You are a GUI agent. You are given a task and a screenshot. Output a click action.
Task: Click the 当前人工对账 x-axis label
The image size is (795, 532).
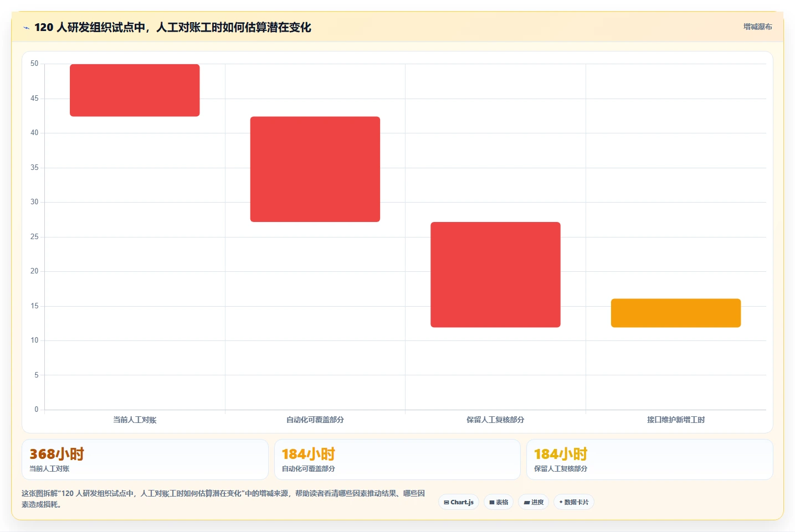coord(135,420)
